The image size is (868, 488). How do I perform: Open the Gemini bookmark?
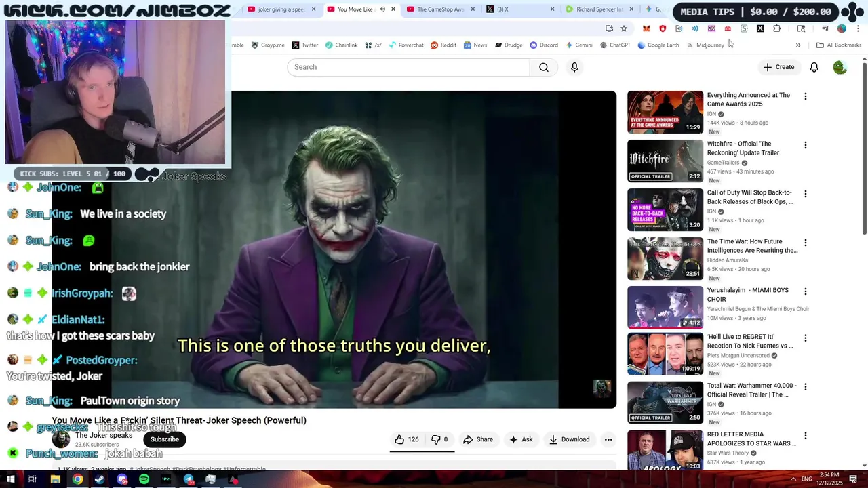(x=580, y=45)
